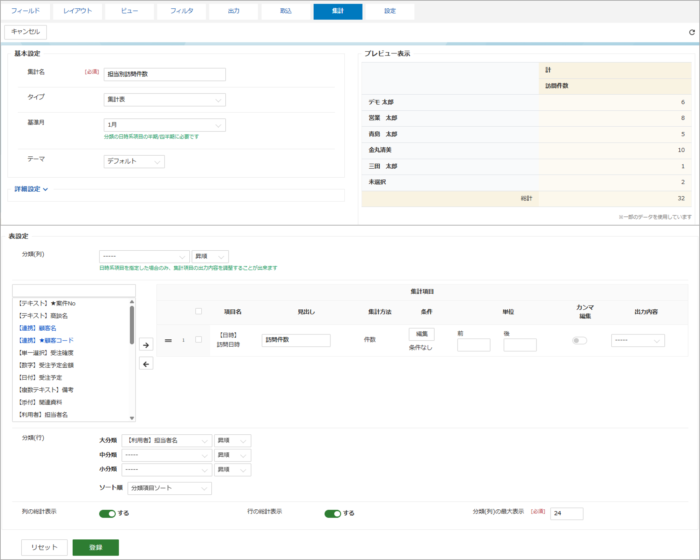Check the header select-all checkbox
The height and width of the screenshot is (560, 700).
pyautogui.click(x=199, y=311)
